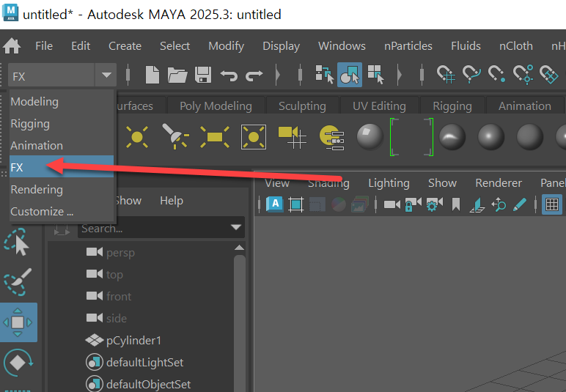Select by hierarchy and combinations icon

324,75
